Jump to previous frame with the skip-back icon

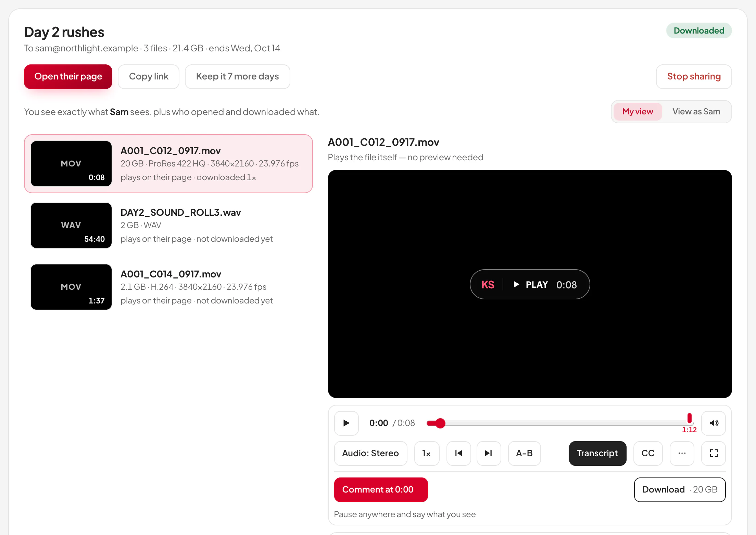[458, 453]
